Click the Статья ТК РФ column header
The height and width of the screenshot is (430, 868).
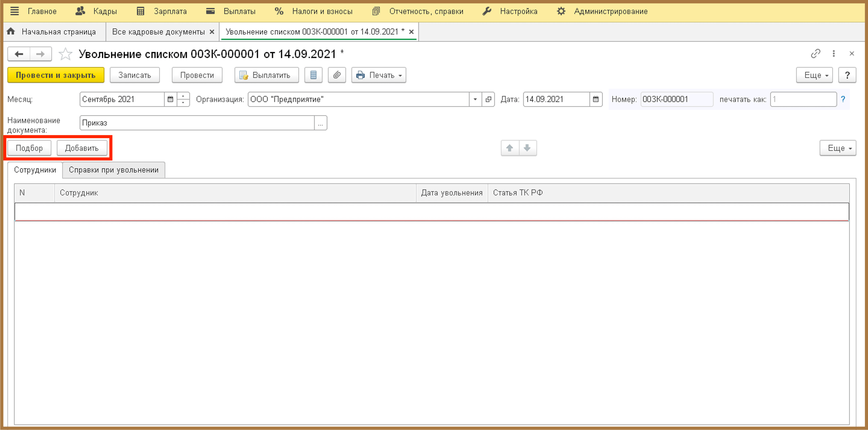click(668, 193)
